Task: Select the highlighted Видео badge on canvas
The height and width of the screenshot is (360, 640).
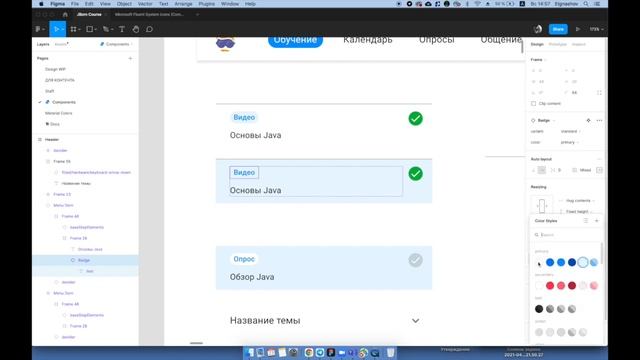Action: [x=244, y=172]
